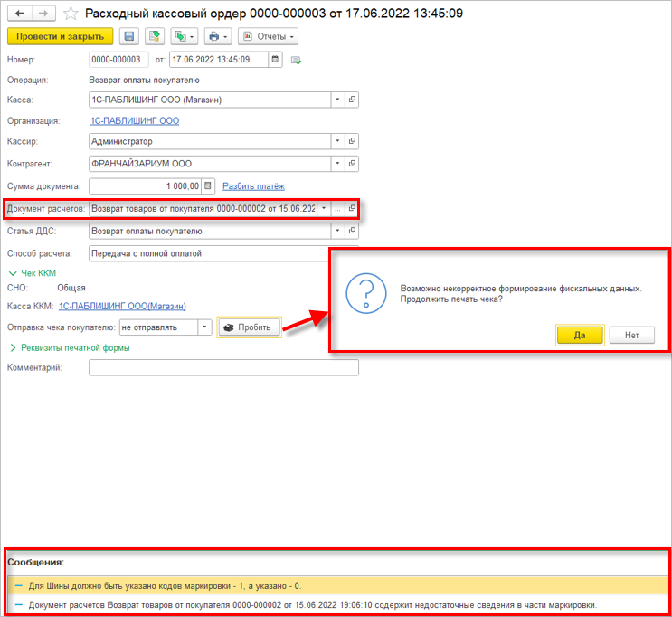Open the 'Отправка чека покупателю' dropdown
672x617 pixels.
point(204,327)
